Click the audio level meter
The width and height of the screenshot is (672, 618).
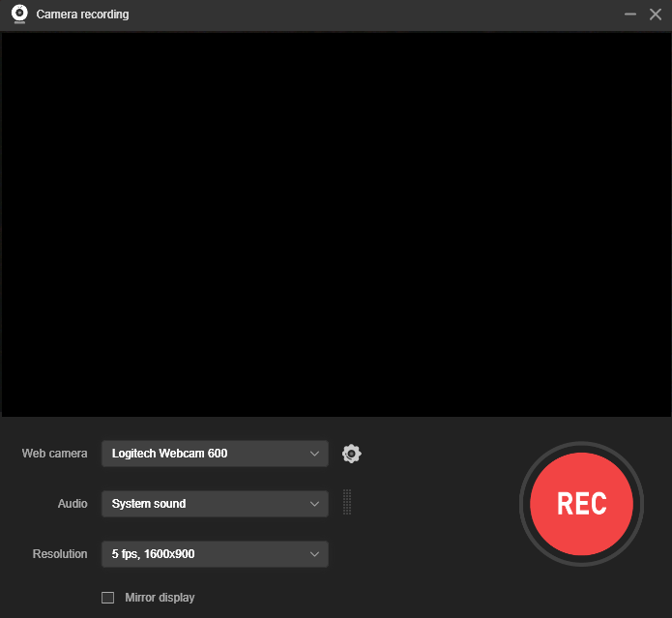347,502
